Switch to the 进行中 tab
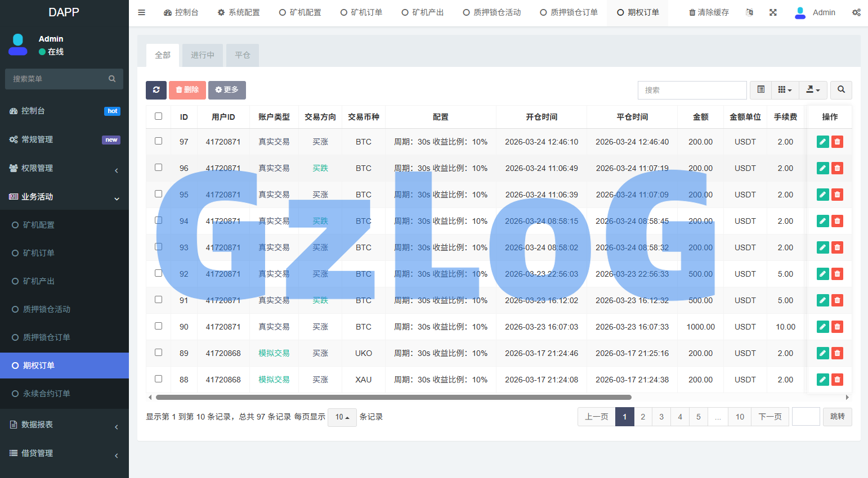This screenshot has width=868, height=478. click(x=202, y=55)
